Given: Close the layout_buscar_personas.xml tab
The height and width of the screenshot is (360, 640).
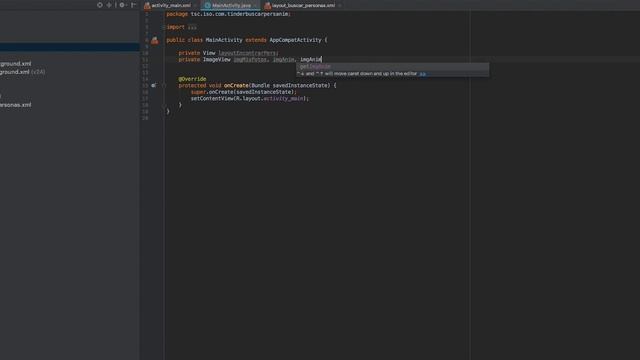Looking at the screenshot, I should click(340, 5).
